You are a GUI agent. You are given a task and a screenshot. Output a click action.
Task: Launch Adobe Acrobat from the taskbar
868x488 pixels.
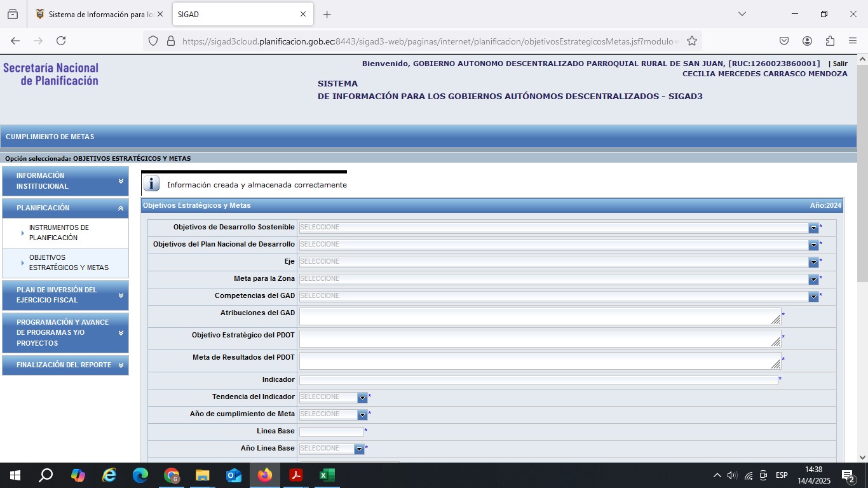(x=295, y=475)
